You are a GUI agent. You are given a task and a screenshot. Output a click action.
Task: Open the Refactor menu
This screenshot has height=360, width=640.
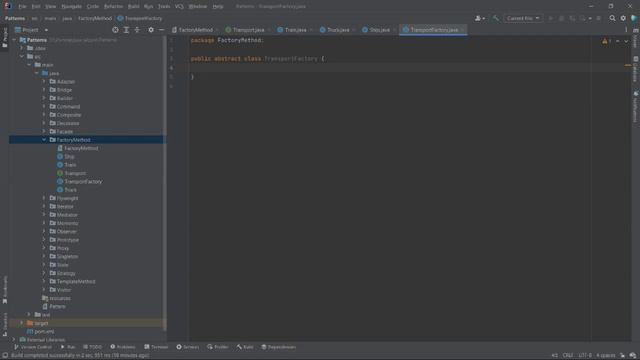point(113,7)
